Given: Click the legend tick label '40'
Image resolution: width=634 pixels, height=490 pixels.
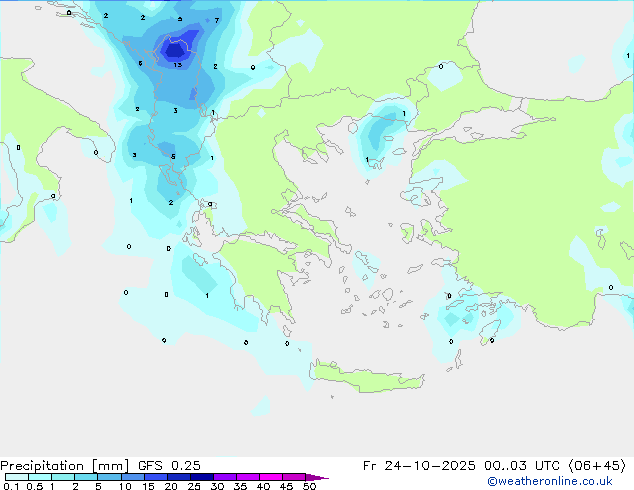Looking at the screenshot, I should point(264,486).
